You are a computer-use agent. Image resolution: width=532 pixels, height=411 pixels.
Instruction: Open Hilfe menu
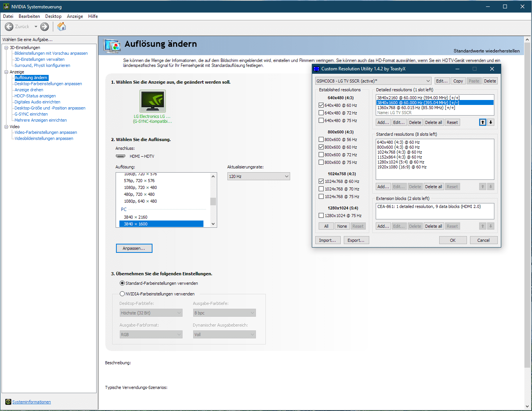coord(93,16)
